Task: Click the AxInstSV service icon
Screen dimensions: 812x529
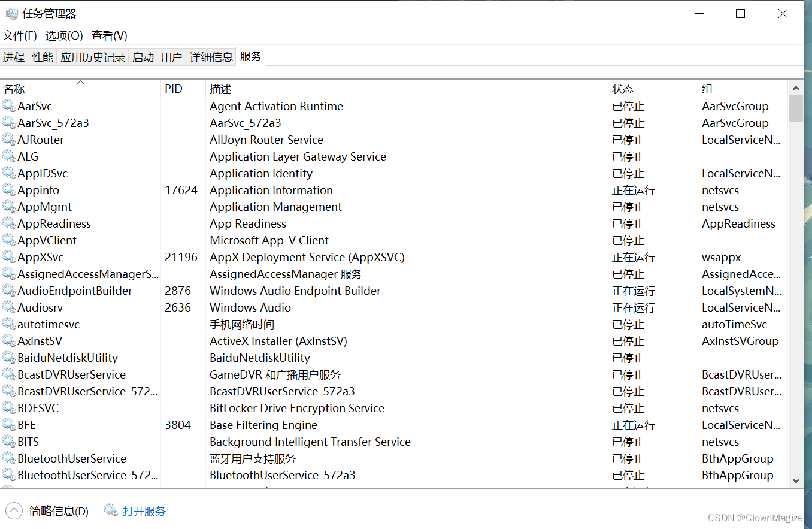Action: 8,341
